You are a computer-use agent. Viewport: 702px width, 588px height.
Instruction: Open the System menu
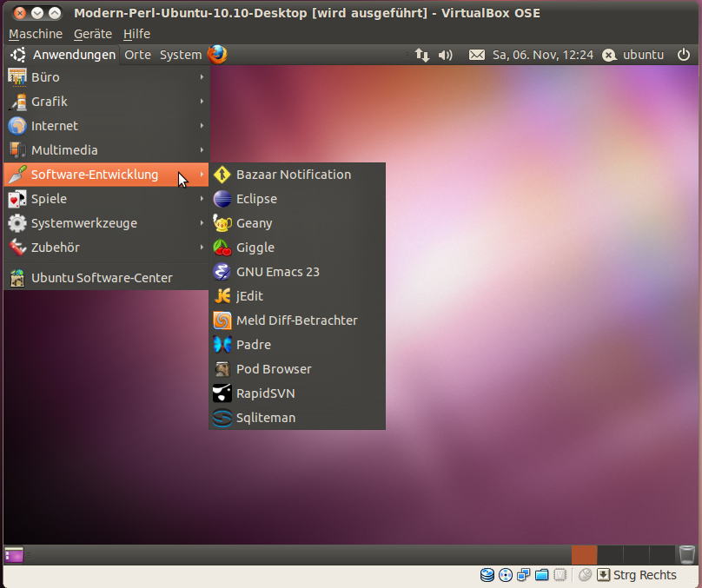tap(181, 55)
